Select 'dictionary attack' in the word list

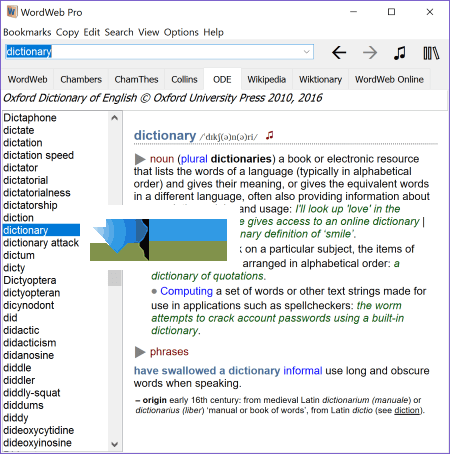[41, 243]
